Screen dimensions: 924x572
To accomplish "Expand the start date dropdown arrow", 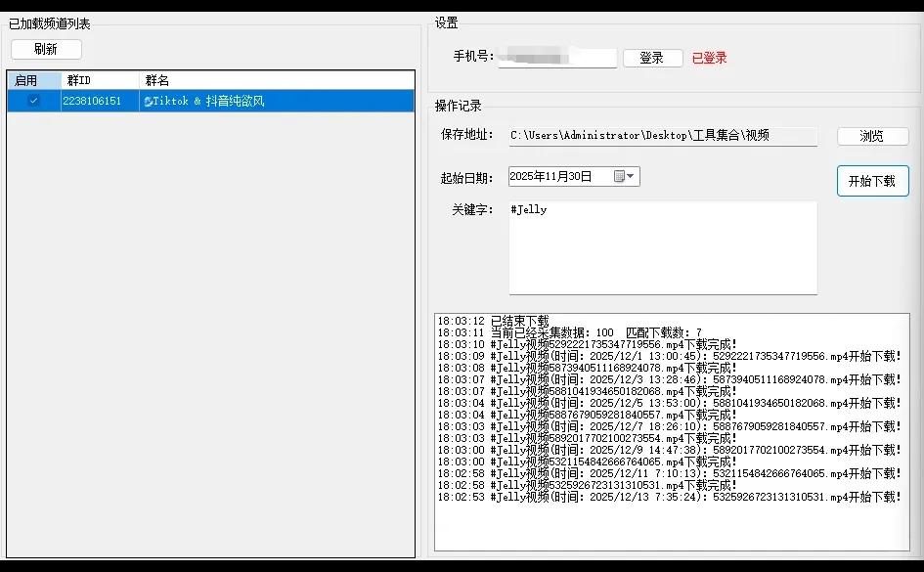I will point(633,175).
